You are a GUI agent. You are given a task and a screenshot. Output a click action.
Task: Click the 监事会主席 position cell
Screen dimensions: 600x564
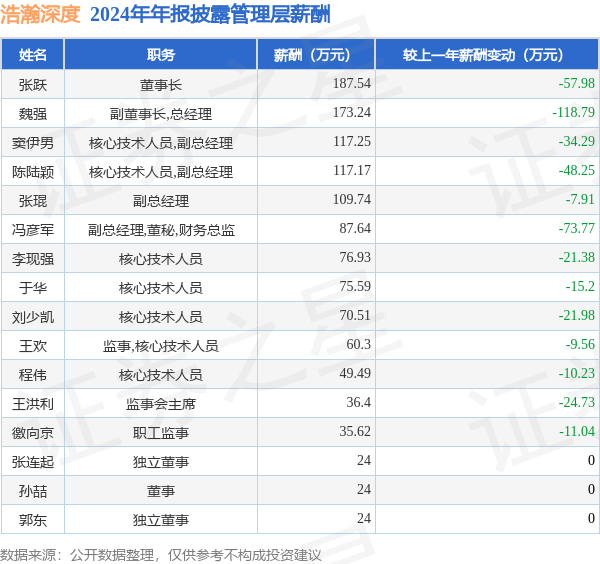tap(161, 404)
